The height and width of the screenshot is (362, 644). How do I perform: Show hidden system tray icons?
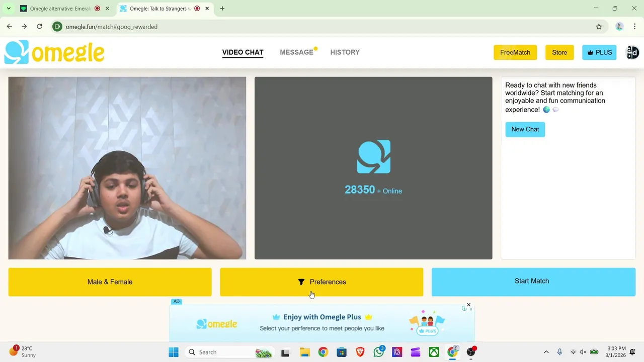click(x=546, y=352)
